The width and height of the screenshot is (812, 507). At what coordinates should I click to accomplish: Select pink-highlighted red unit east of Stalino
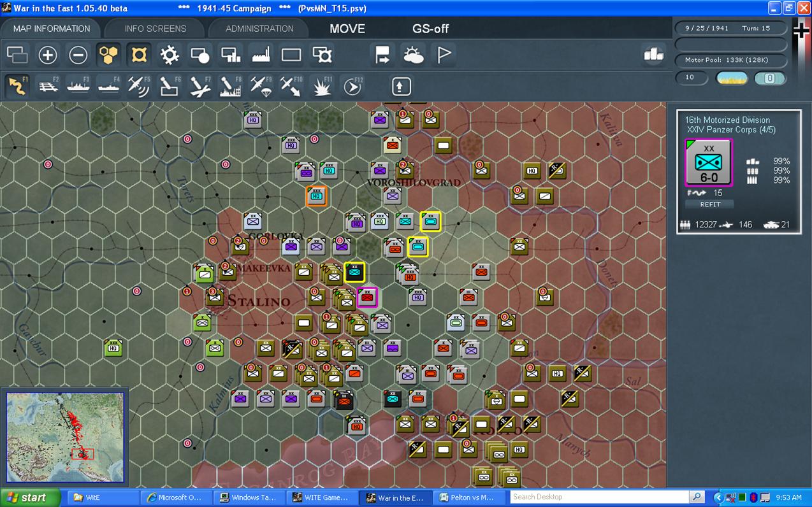tap(367, 297)
